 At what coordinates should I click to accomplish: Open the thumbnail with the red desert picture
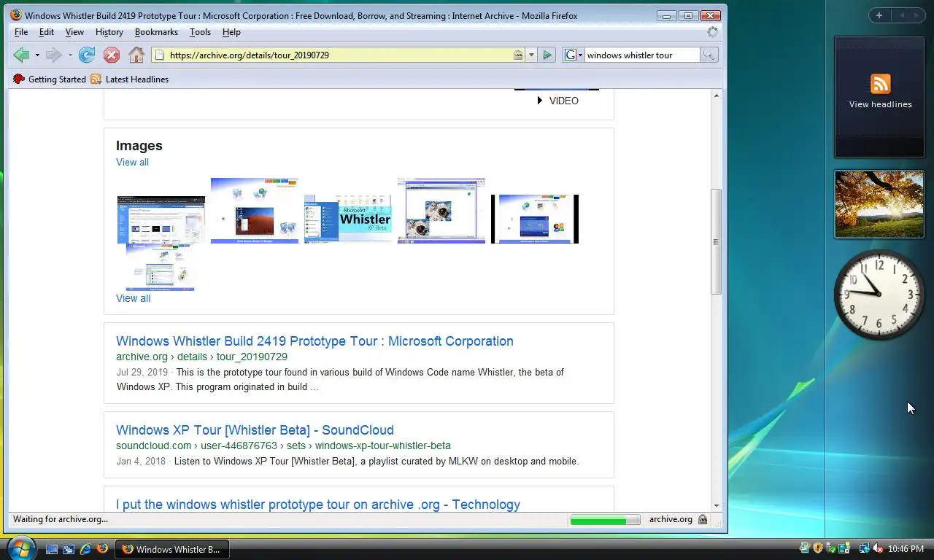(x=255, y=211)
